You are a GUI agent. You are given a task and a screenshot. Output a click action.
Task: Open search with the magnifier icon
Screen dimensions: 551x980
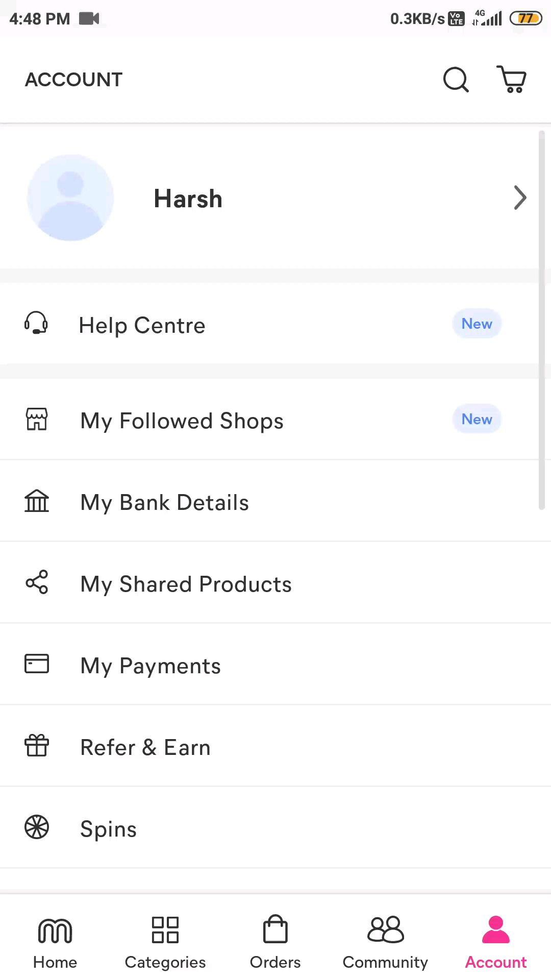(456, 80)
